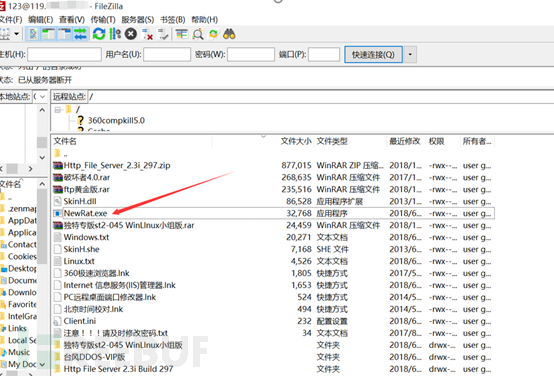Select 台风DDOS-VIP版 folder
The width and height of the screenshot is (554, 376).
(x=94, y=357)
